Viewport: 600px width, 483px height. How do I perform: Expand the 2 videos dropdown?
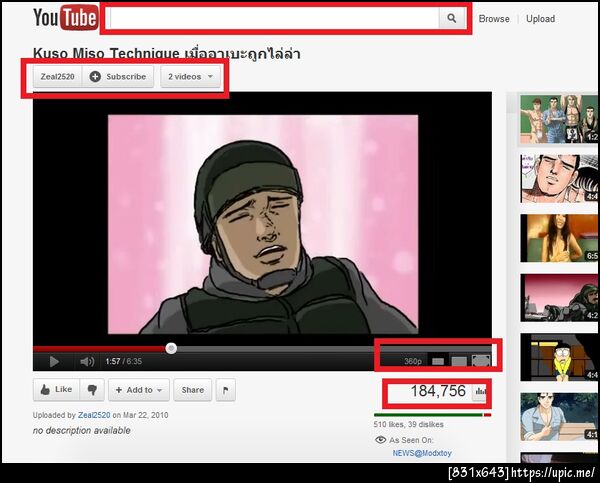[191, 77]
